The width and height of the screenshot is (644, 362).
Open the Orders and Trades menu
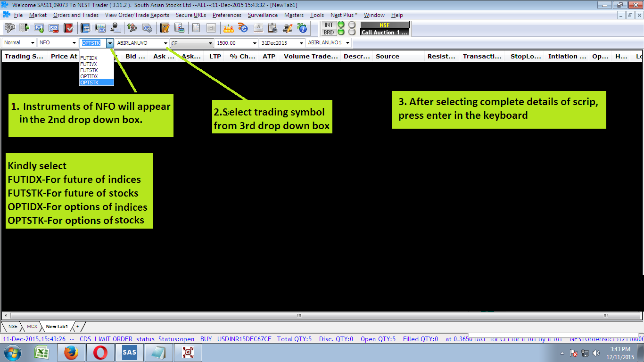point(76,15)
